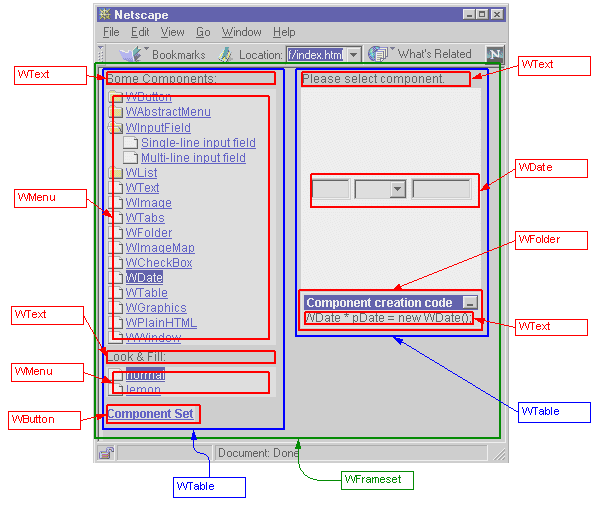
Task: Select WCheckBox in component menu
Action: pos(159,263)
